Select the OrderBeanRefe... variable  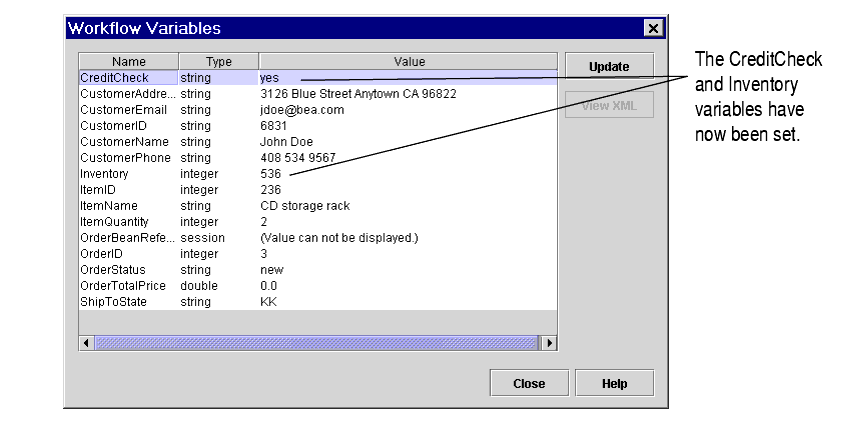128,238
